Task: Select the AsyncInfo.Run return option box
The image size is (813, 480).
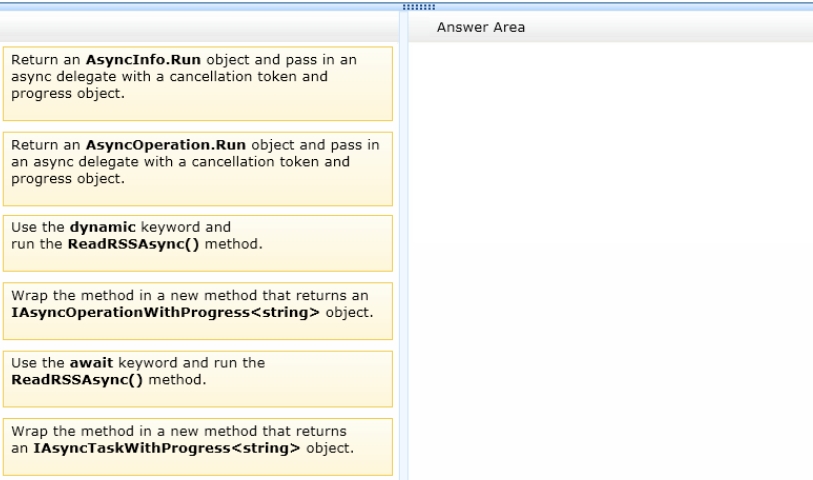Action: [198, 83]
